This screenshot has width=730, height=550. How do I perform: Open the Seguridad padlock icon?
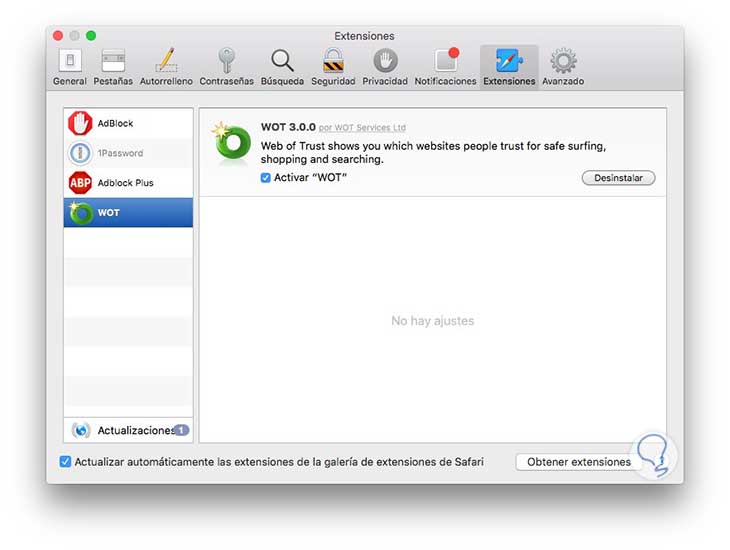[x=333, y=61]
